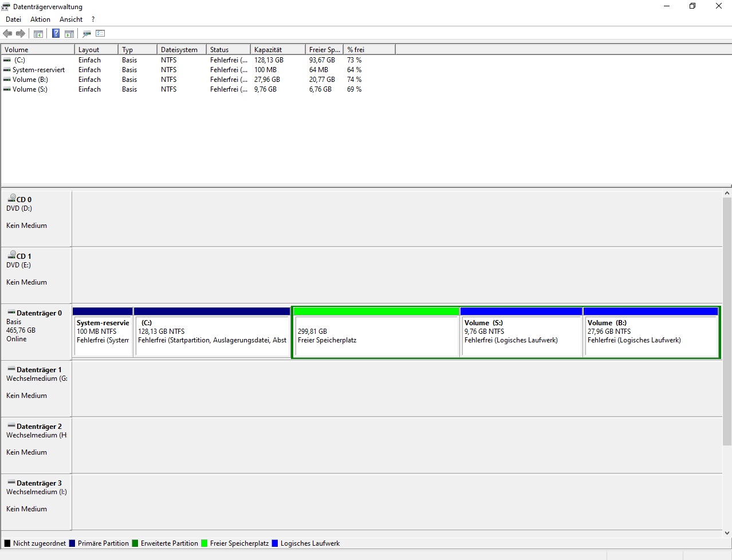Image resolution: width=732 pixels, height=560 pixels.
Task: Click the DVD (D:) drive label
Action: point(19,208)
